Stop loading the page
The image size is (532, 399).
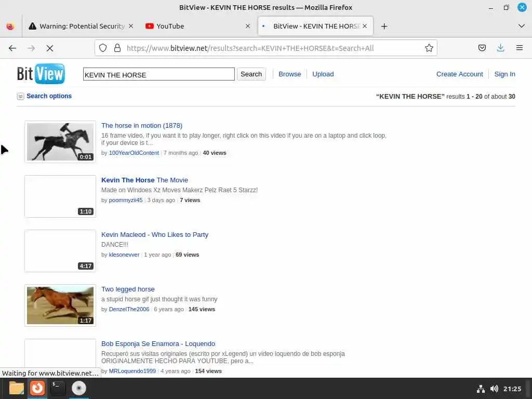(50, 48)
